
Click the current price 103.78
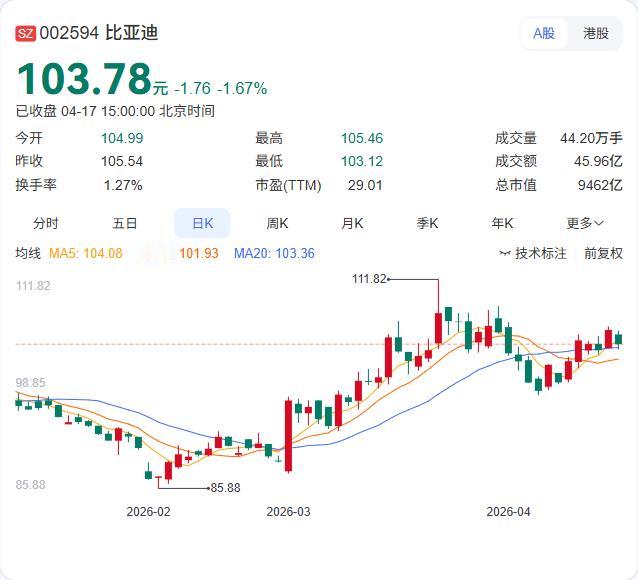(x=84, y=78)
